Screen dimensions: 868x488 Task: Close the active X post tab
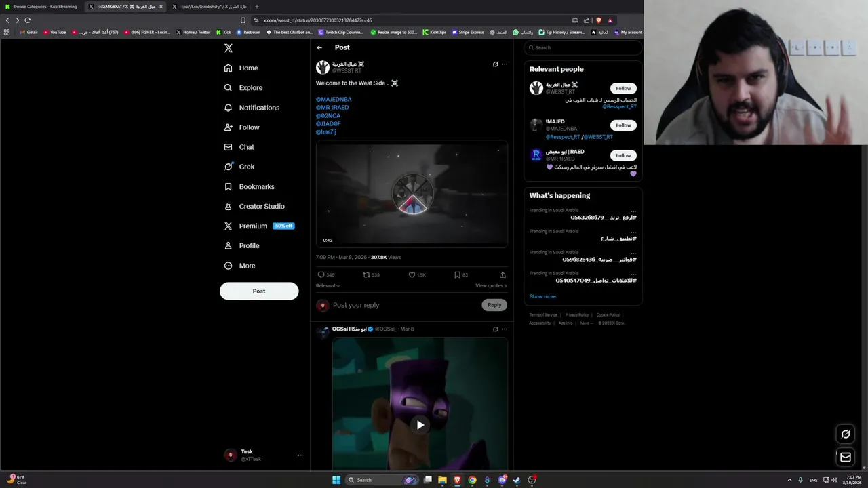click(x=161, y=7)
